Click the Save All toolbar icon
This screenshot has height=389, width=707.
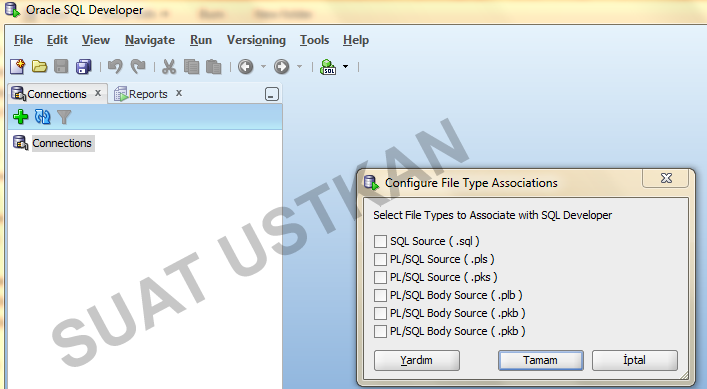[83, 67]
